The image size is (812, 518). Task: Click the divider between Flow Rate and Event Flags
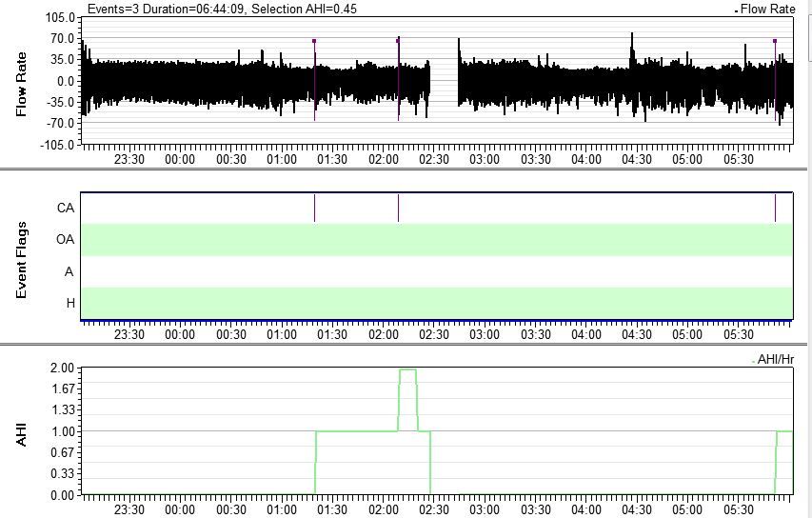point(406,169)
